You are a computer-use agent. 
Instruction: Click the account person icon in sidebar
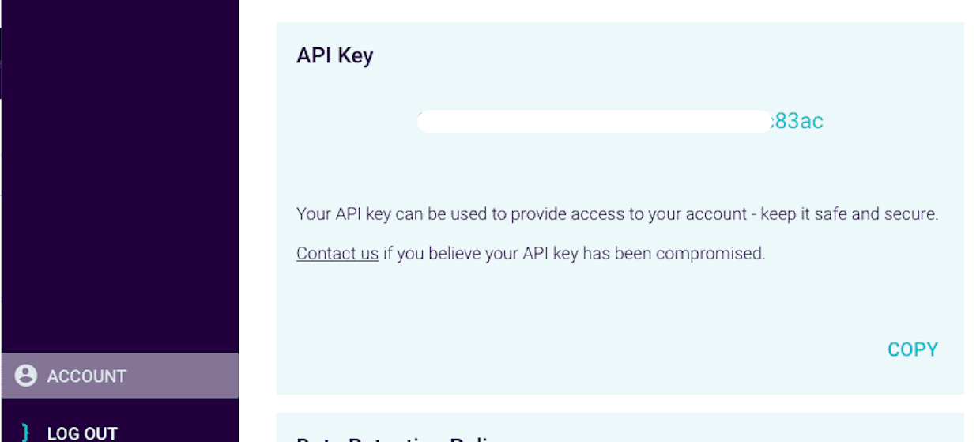tap(26, 376)
